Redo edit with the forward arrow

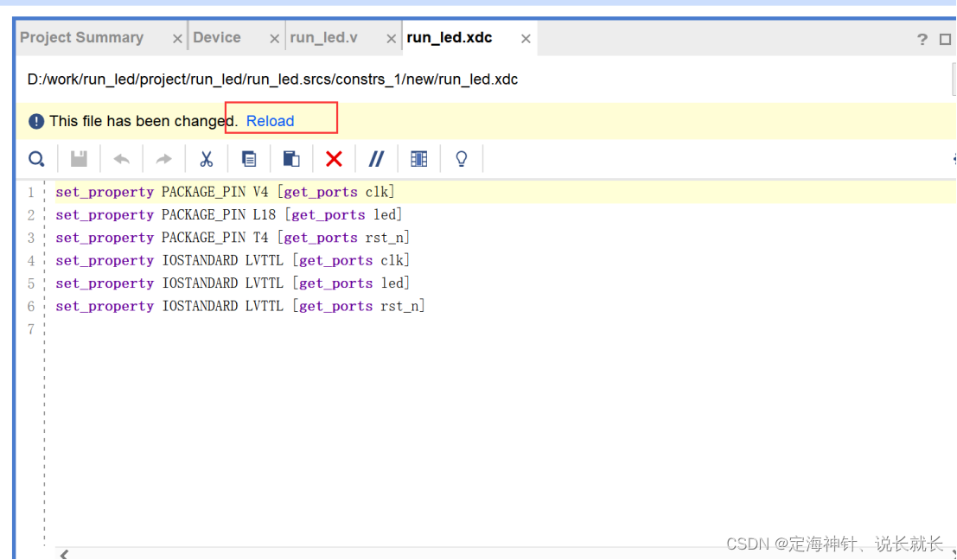click(163, 159)
